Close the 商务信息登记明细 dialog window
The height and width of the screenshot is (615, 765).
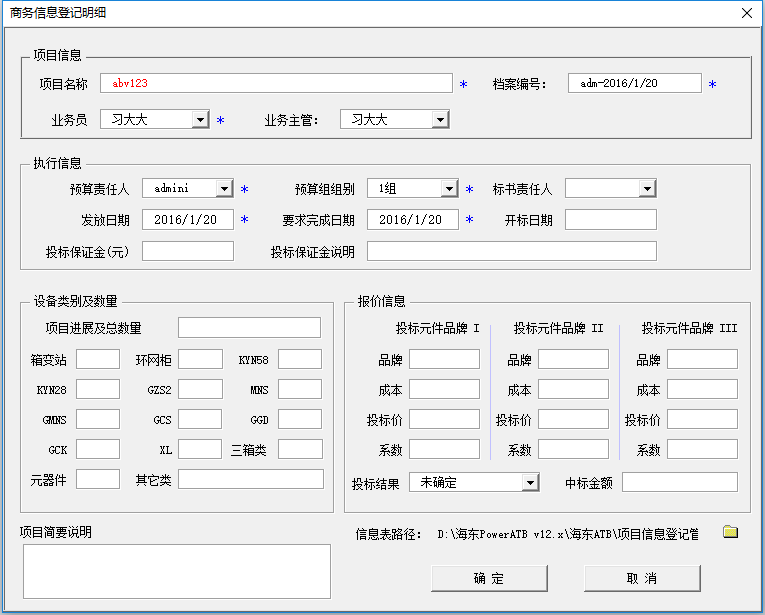(746, 14)
